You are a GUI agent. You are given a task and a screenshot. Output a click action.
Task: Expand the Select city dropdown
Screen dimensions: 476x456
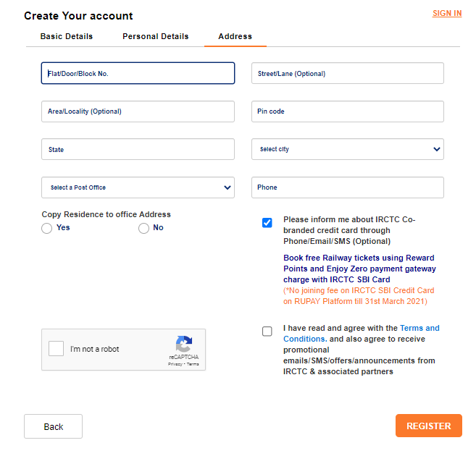coord(348,149)
